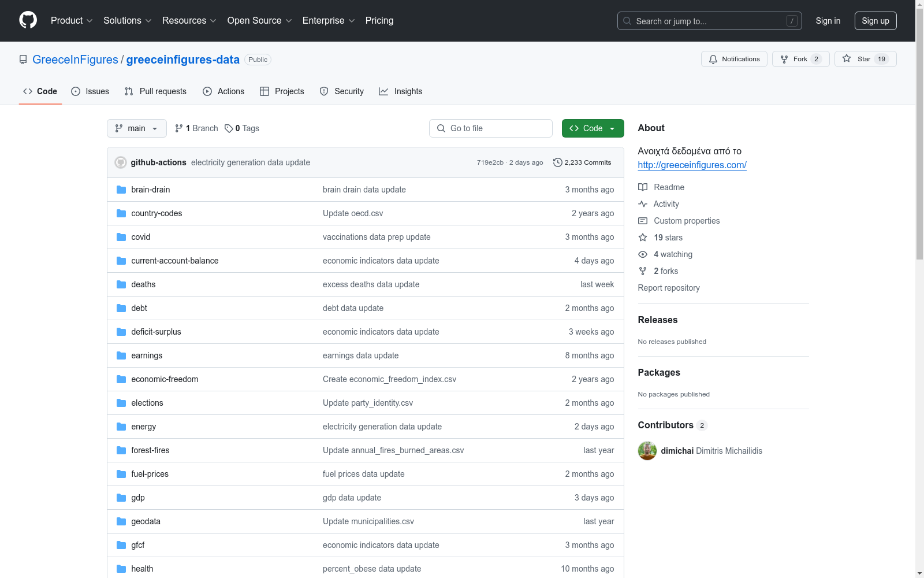Open commit hash 719e2cb

click(x=490, y=162)
